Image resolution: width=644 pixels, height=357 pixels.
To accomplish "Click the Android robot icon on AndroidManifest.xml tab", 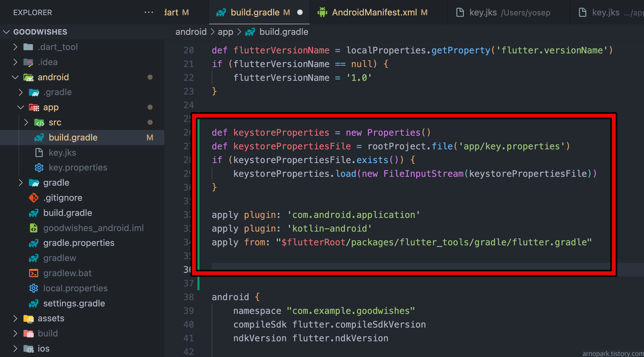I will (x=322, y=12).
